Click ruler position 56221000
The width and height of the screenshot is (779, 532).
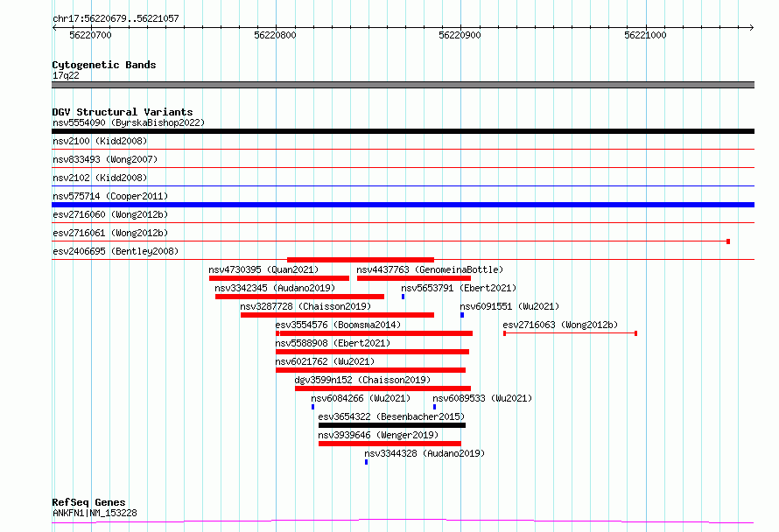pyautogui.click(x=645, y=35)
